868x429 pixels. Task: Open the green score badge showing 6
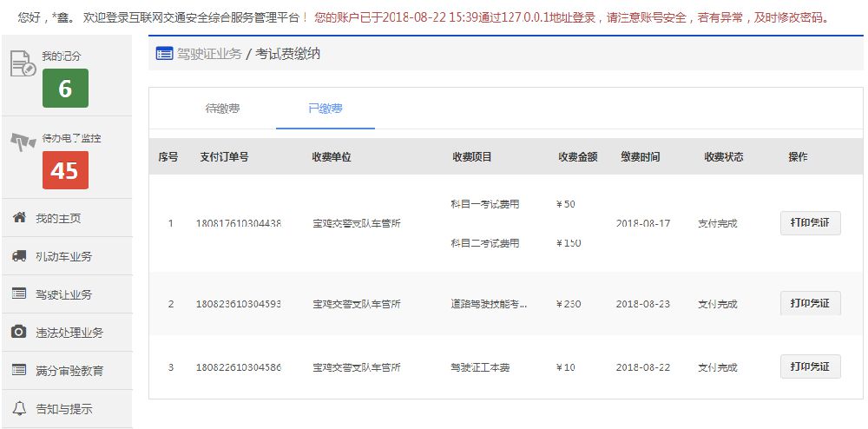coord(65,89)
